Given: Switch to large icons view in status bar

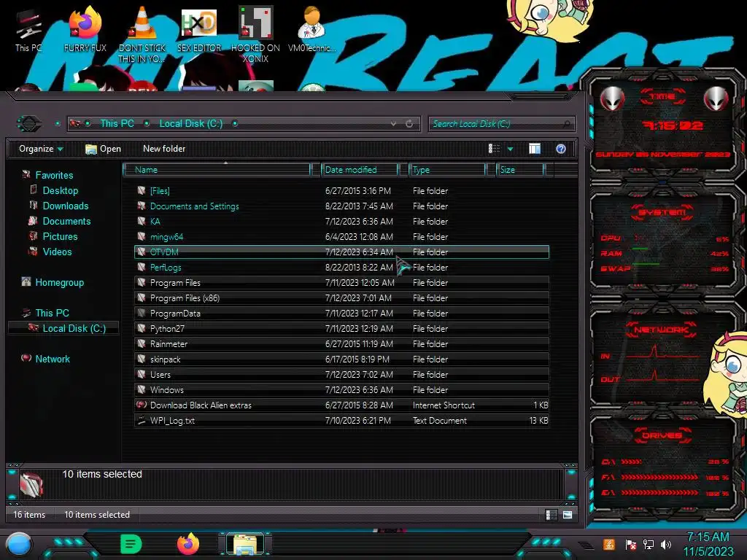Looking at the screenshot, I should pos(568,515).
